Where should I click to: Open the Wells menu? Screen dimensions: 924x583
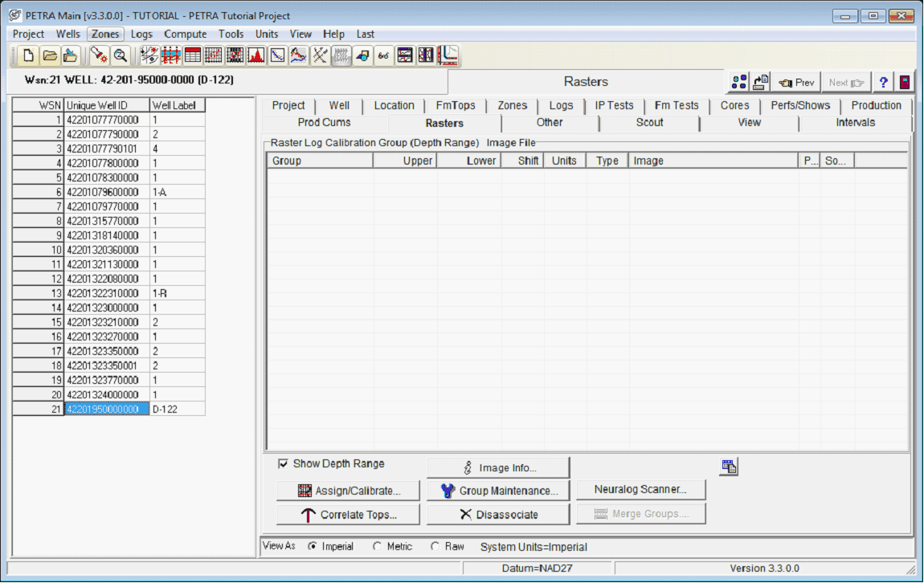pos(68,34)
